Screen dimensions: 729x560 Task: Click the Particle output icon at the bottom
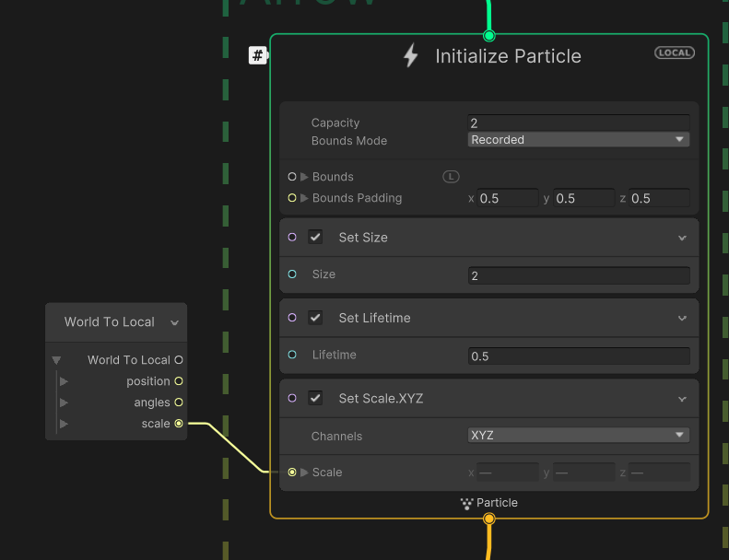466,503
